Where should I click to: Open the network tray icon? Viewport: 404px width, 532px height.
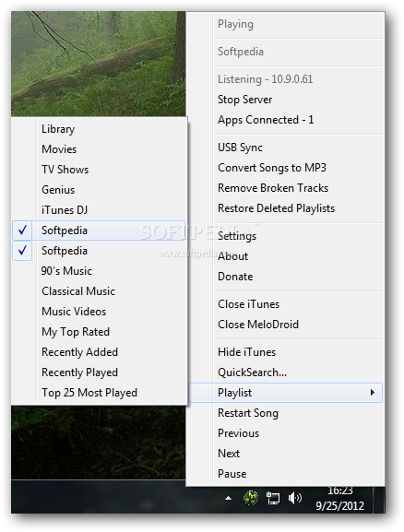coord(273,498)
